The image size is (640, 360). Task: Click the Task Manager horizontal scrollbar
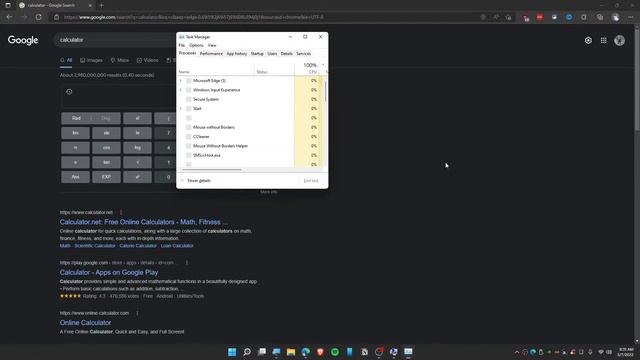pyautogui.click(x=212, y=169)
